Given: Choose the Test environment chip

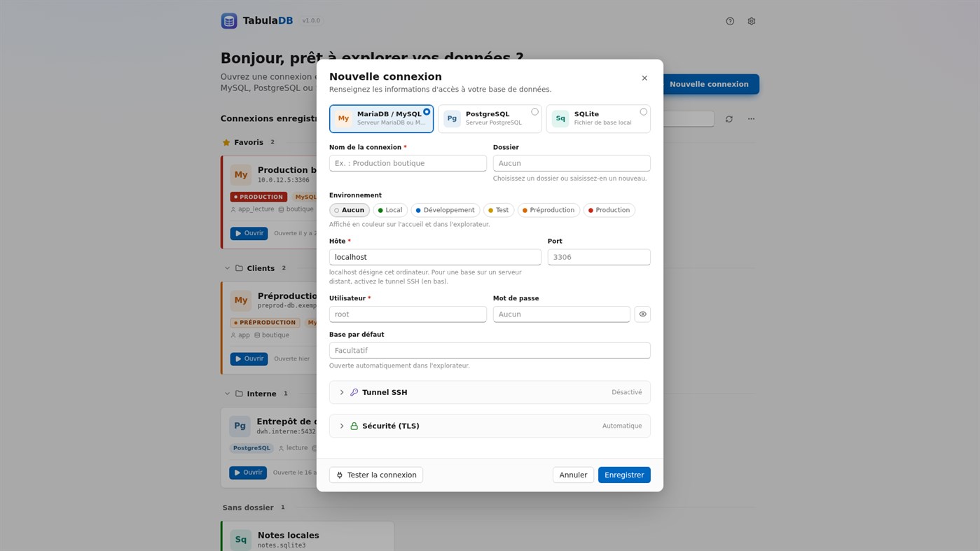Looking at the screenshot, I should 499,210.
